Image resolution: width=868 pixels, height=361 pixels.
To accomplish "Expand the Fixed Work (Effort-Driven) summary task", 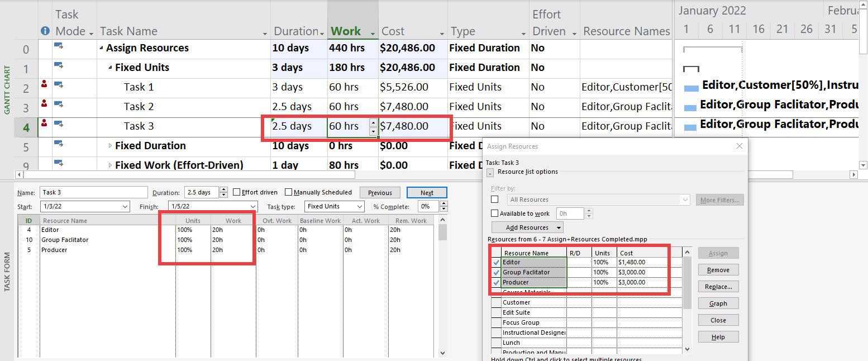I will point(110,165).
